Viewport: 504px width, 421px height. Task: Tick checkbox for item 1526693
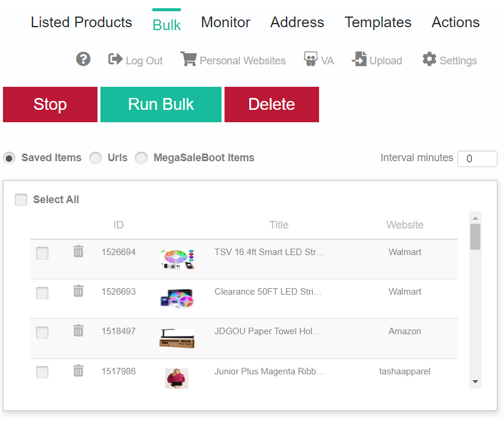[x=42, y=293]
